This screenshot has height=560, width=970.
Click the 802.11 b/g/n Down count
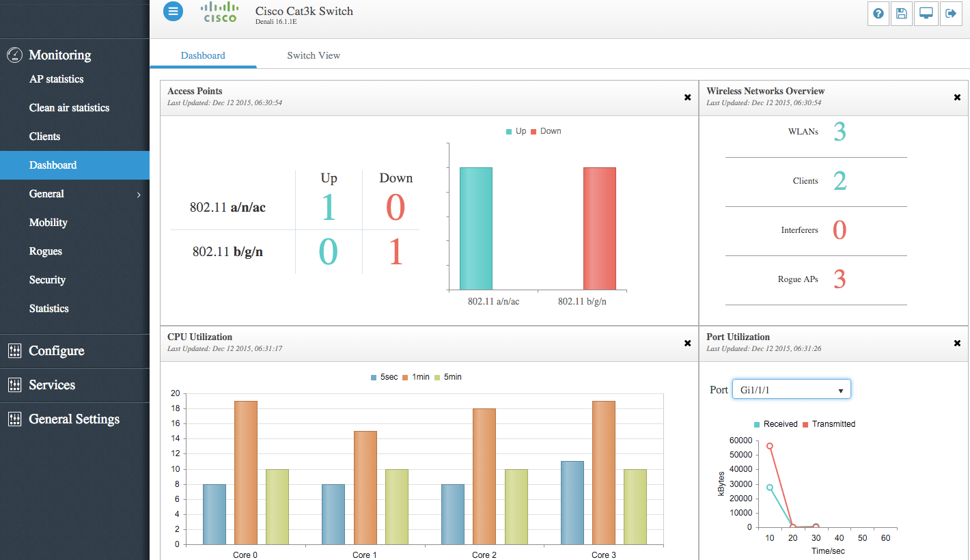click(396, 251)
